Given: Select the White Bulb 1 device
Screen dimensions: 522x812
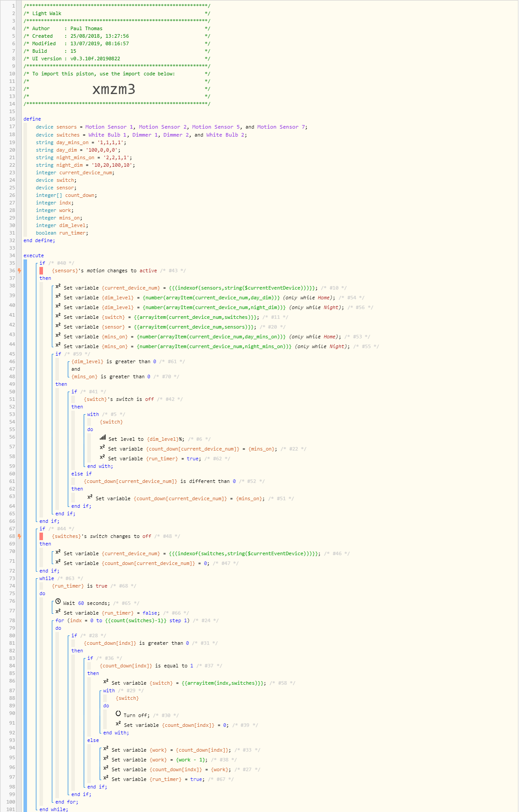Looking at the screenshot, I should [107, 135].
